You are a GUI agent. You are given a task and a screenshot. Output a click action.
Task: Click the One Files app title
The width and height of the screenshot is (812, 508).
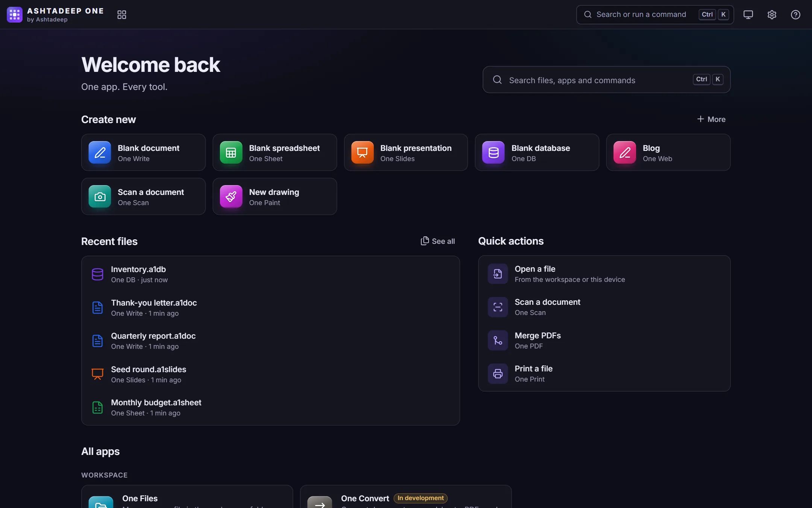(x=140, y=498)
